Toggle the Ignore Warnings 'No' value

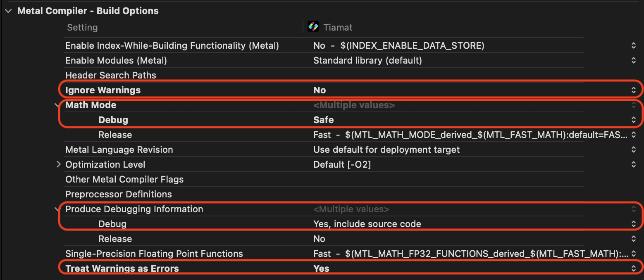(x=320, y=90)
